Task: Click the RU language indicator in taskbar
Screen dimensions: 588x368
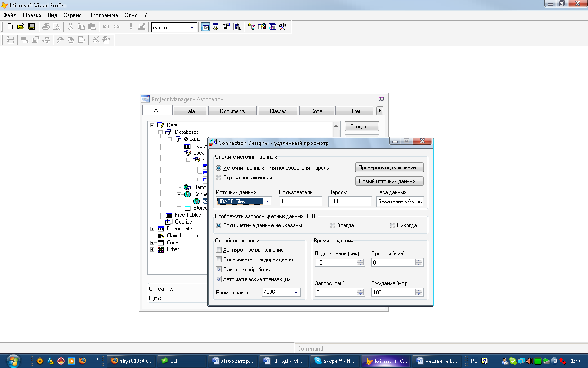Action: (474, 361)
